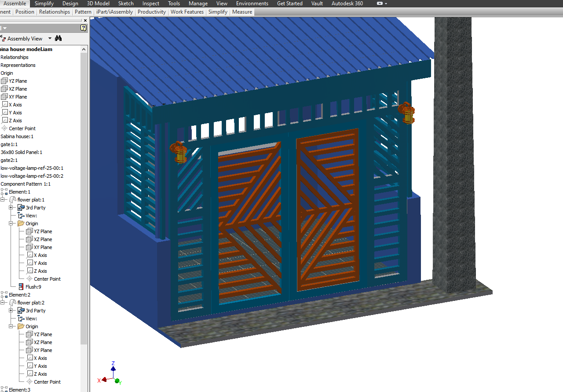Open the Pattern ribbon panel

click(83, 12)
